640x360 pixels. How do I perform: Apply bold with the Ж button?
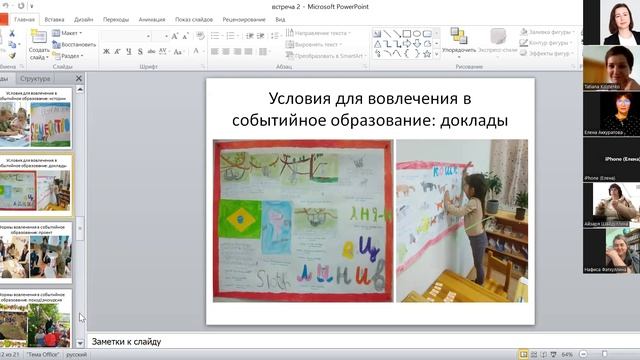[x=107, y=51]
